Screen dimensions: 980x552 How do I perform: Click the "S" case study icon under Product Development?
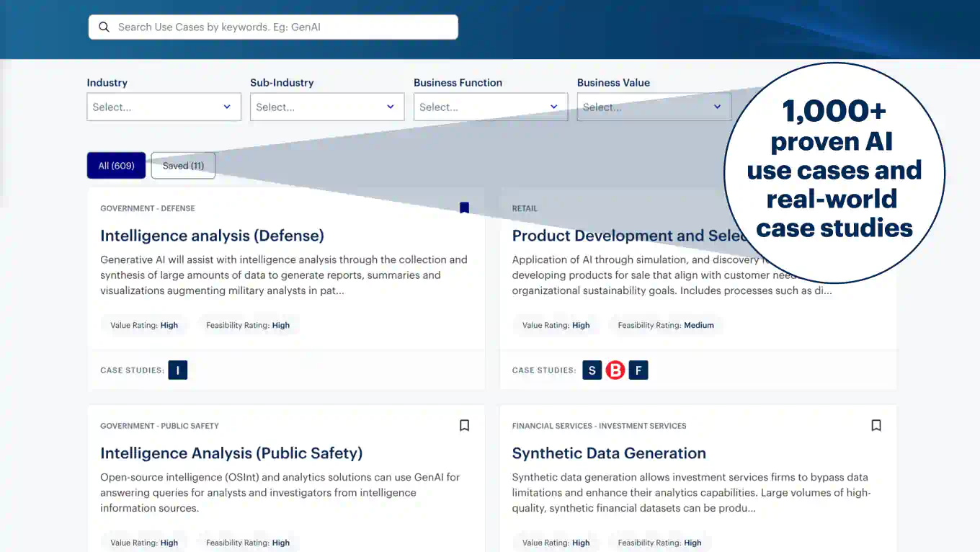(592, 370)
